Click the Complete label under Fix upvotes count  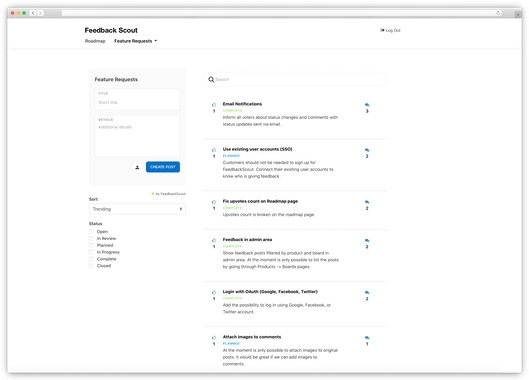click(x=232, y=208)
